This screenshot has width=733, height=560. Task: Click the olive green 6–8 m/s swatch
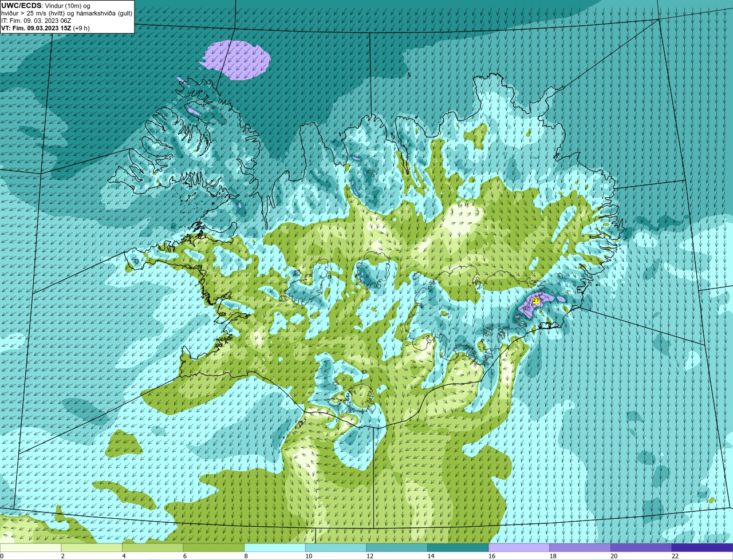tap(214, 547)
